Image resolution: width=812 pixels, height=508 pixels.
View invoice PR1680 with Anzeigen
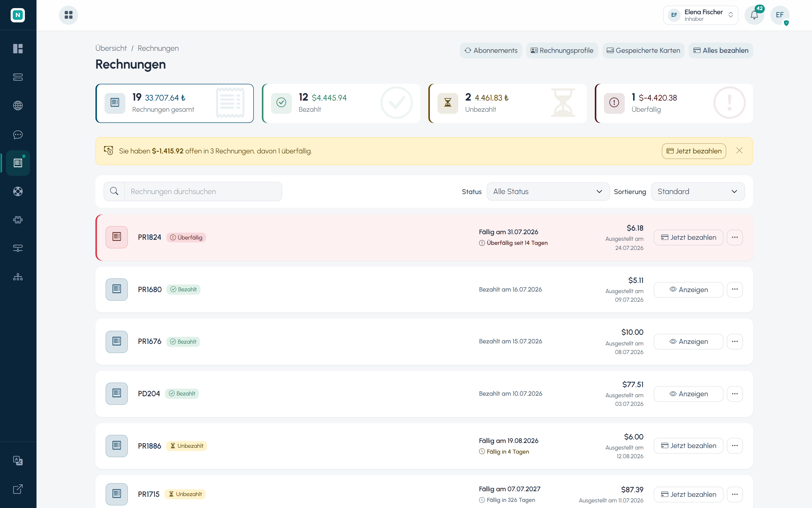[x=688, y=290]
